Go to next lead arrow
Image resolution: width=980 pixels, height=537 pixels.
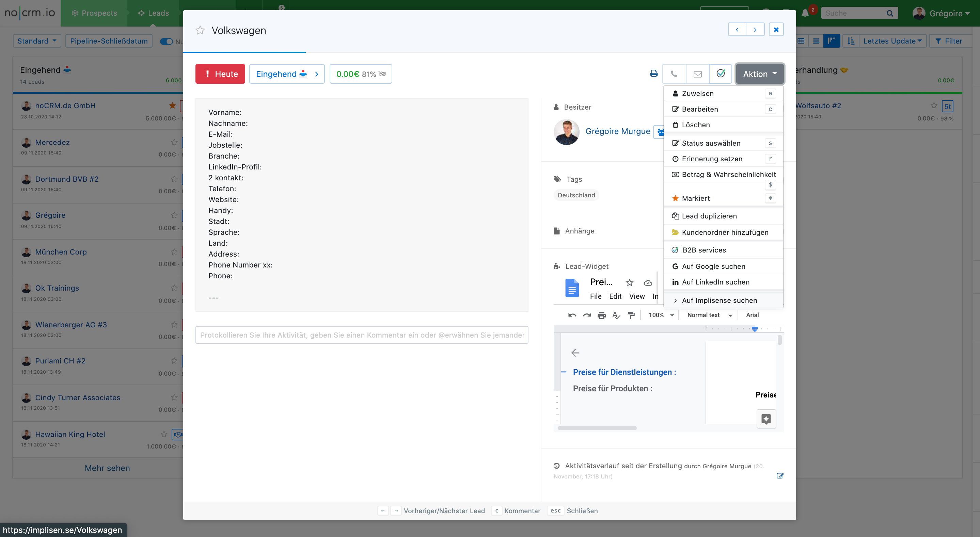pos(755,30)
